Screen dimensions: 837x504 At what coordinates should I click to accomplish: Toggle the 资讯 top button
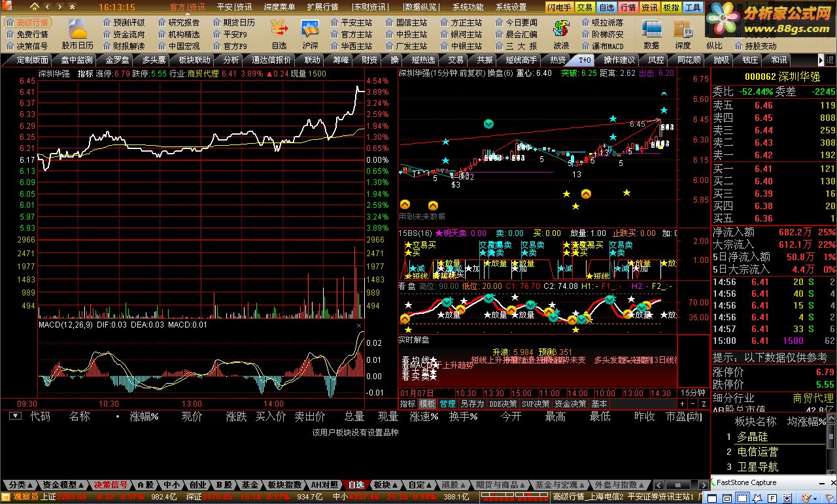649,7
